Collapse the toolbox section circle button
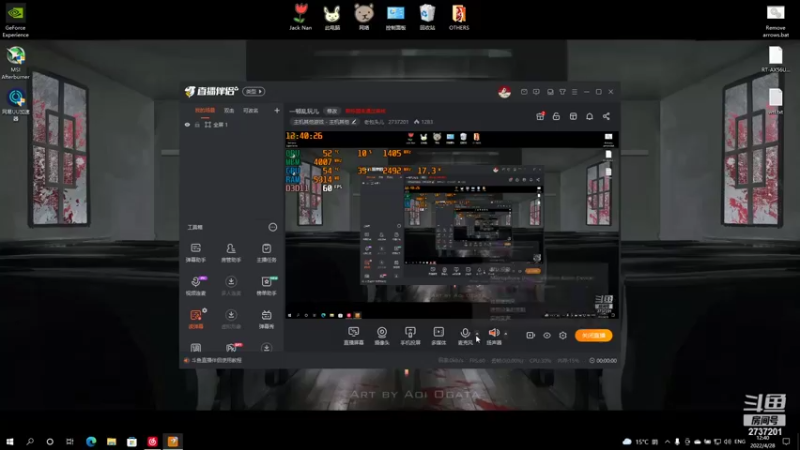Viewport: 800px width, 450px height. pyautogui.click(x=272, y=227)
